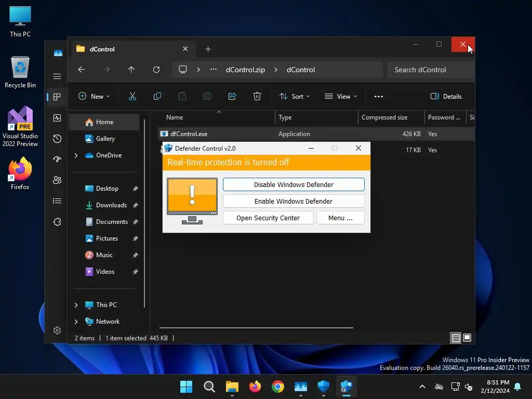Select Gallery in navigation pane
532x399 pixels.
tap(104, 138)
